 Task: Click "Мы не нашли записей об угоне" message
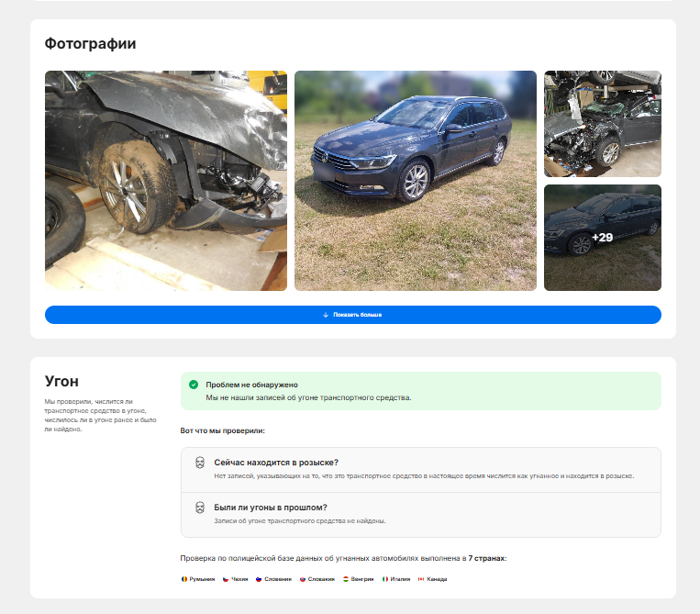308,397
